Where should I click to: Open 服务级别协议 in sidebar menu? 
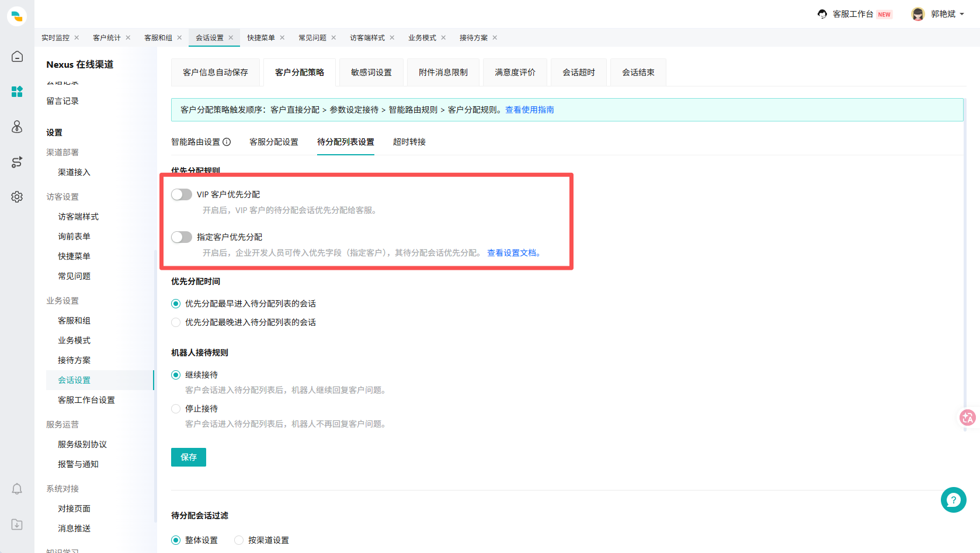82,444
